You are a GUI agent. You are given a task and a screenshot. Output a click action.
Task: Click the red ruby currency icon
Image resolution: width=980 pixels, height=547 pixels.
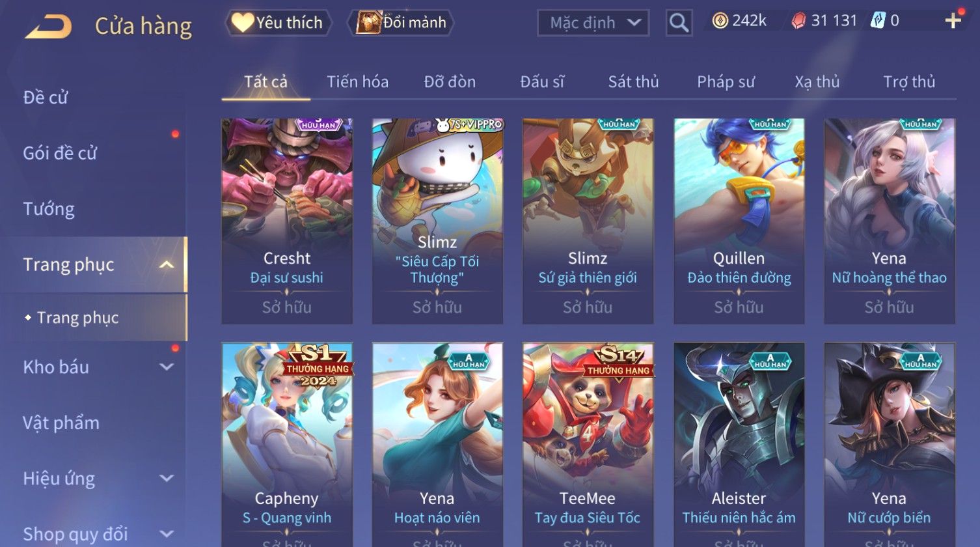798,21
